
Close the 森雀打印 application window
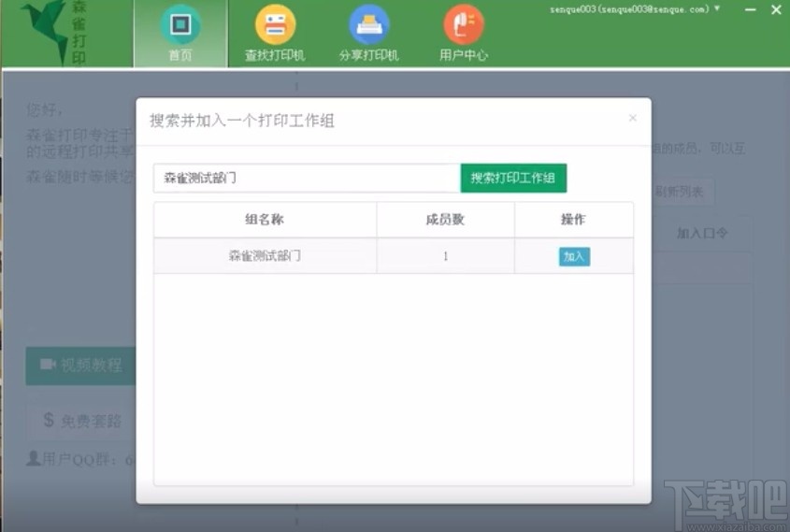776,9
